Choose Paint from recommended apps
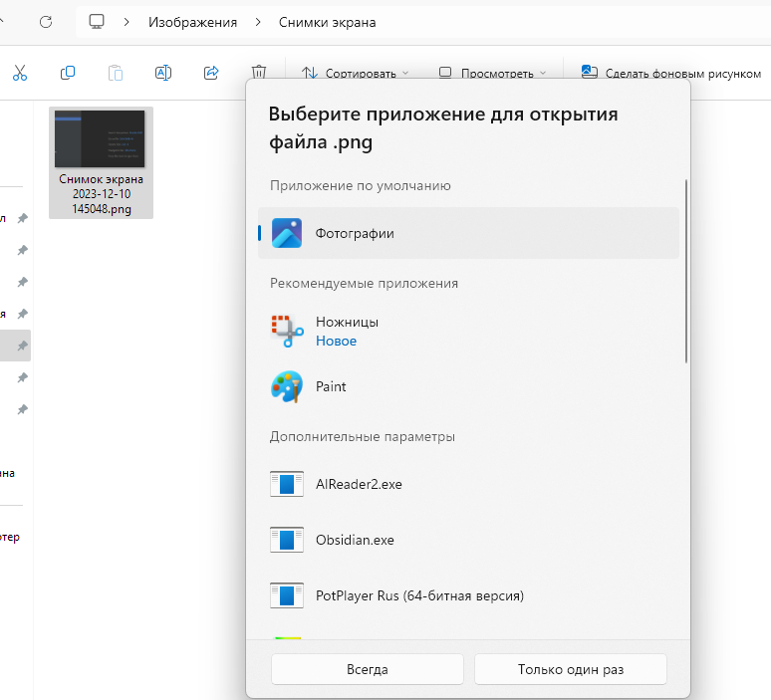This screenshot has height=700, width=771. pyautogui.click(x=468, y=387)
